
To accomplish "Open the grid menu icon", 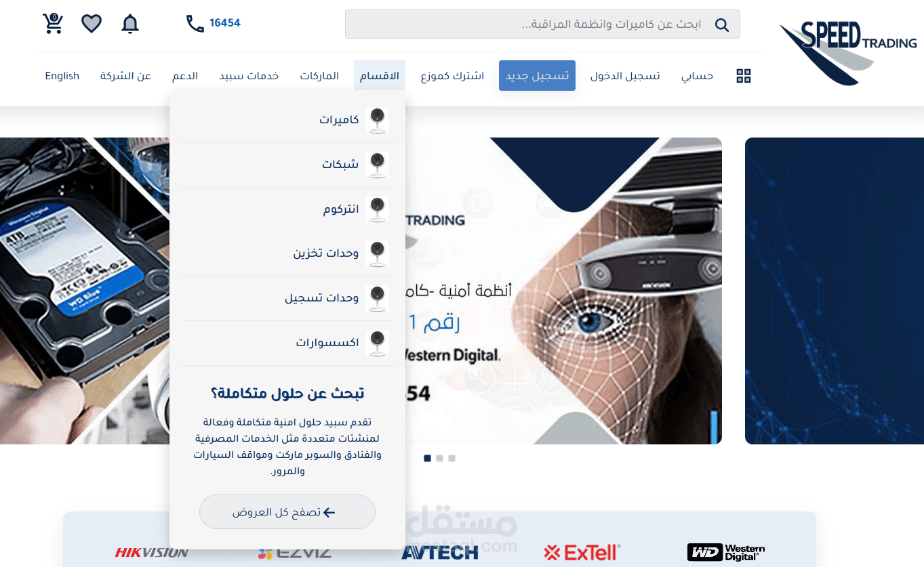I will pos(744,76).
